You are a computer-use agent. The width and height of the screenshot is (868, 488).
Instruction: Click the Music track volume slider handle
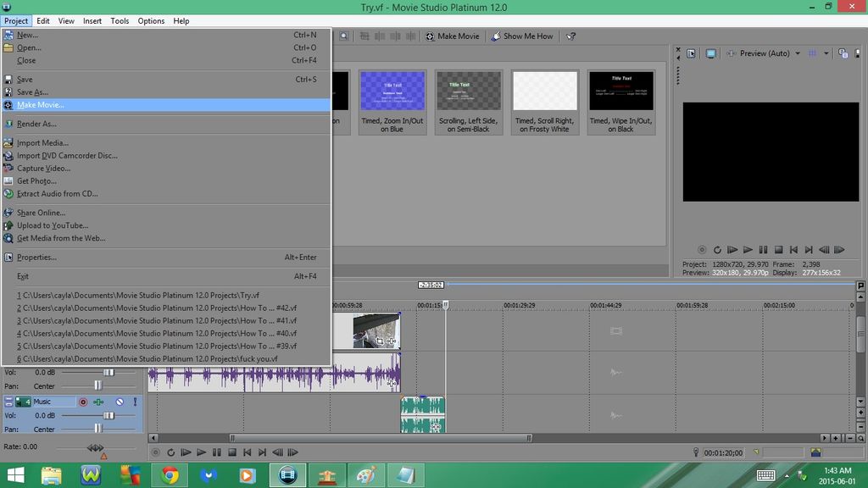tap(108, 415)
